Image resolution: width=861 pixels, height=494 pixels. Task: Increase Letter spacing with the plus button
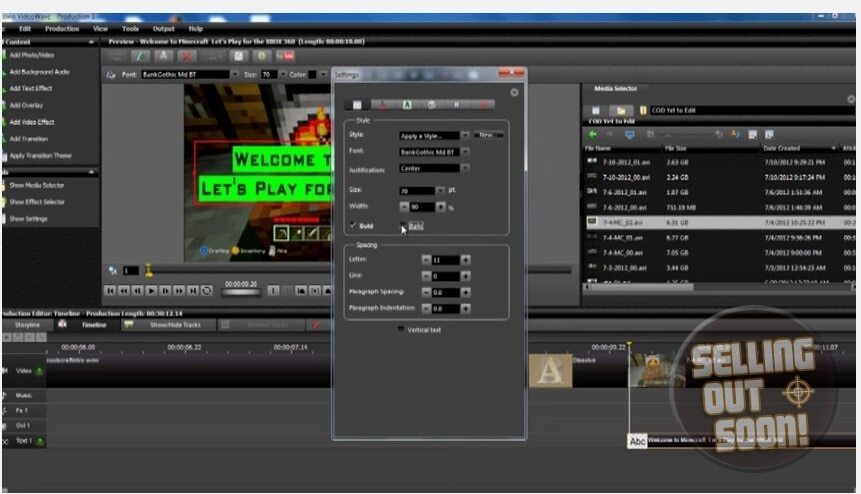coord(466,260)
